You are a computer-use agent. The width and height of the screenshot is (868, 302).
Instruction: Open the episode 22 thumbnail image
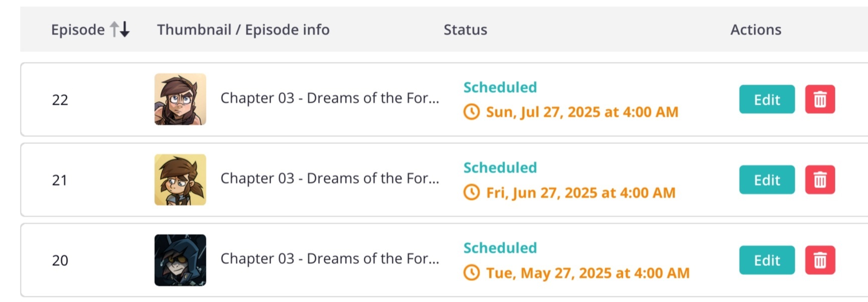click(180, 99)
